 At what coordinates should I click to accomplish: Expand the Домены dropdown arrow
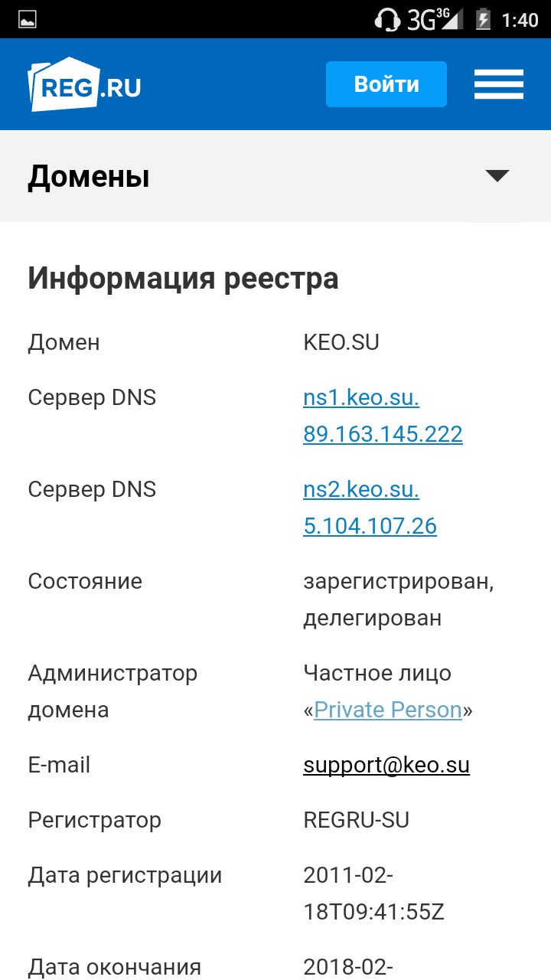[x=497, y=176]
